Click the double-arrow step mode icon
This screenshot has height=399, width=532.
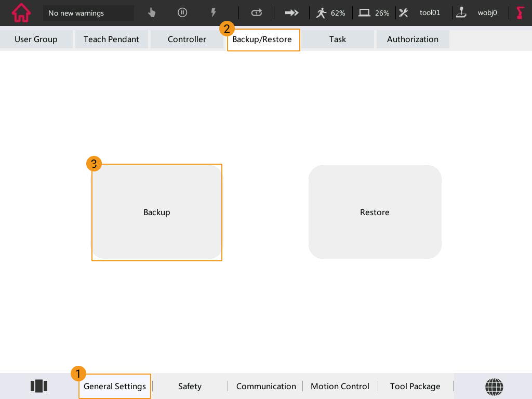tap(292, 13)
